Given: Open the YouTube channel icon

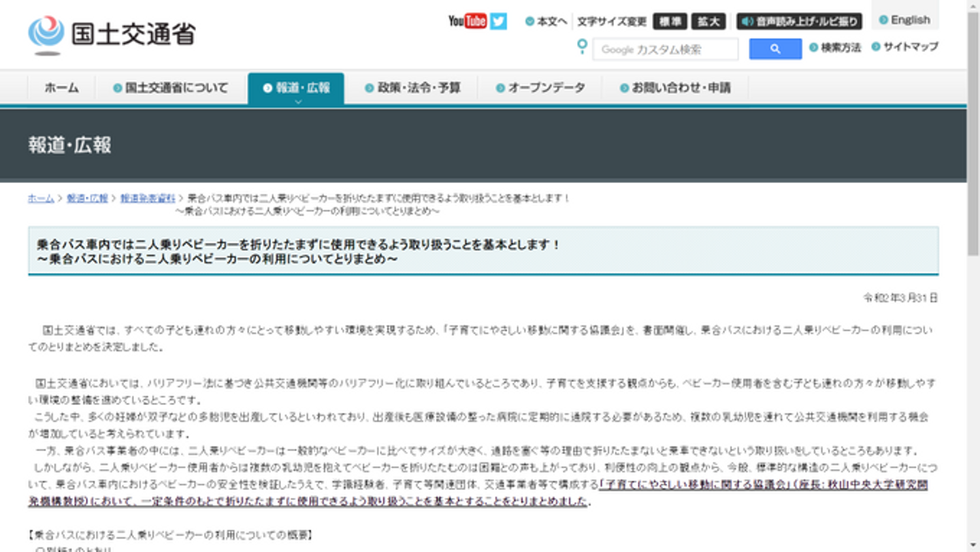Looking at the screenshot, I should tap(468, 21).
